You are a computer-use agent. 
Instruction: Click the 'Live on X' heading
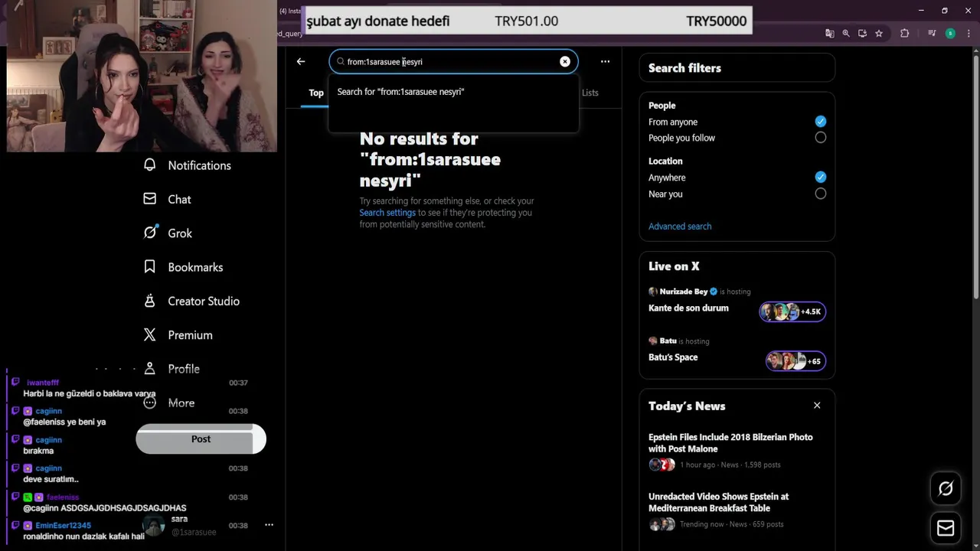(x=674, y=266)
